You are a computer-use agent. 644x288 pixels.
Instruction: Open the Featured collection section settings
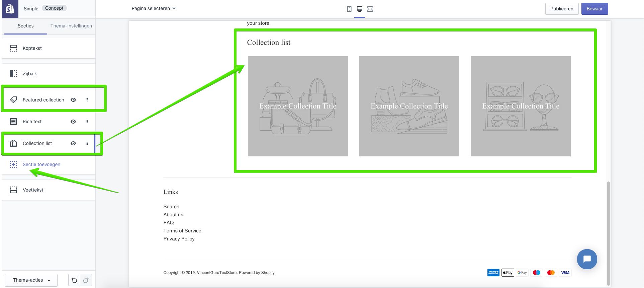[43, 100]
